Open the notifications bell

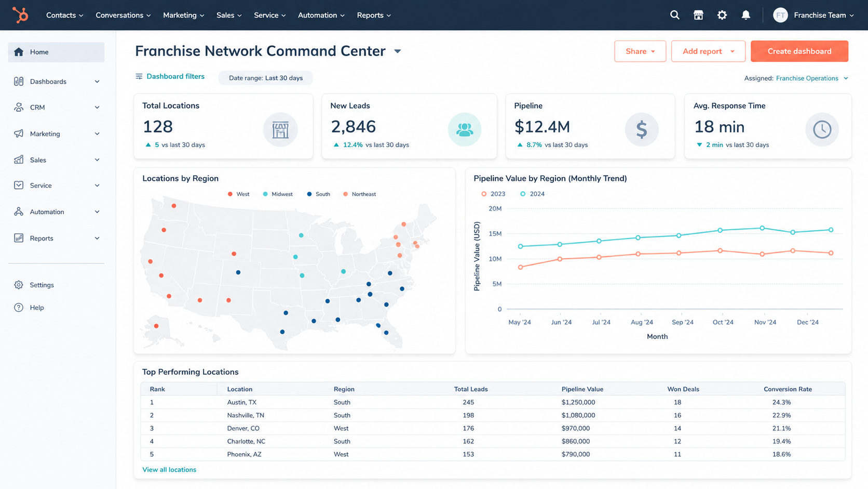click(x=746, y=15)
